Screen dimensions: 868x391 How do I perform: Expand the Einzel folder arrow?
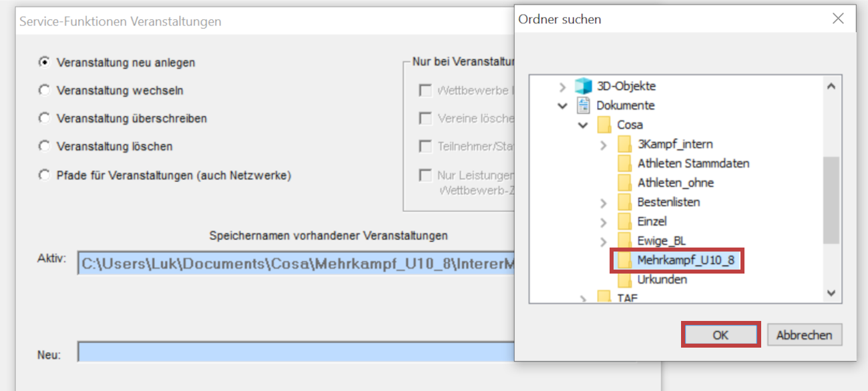pos(604,222)
